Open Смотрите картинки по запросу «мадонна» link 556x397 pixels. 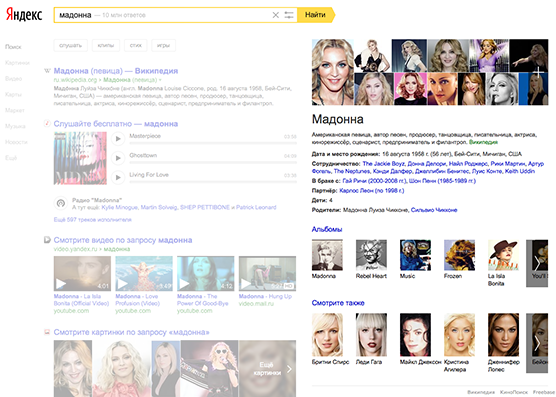pyautogui.click(x=132, y=332)
